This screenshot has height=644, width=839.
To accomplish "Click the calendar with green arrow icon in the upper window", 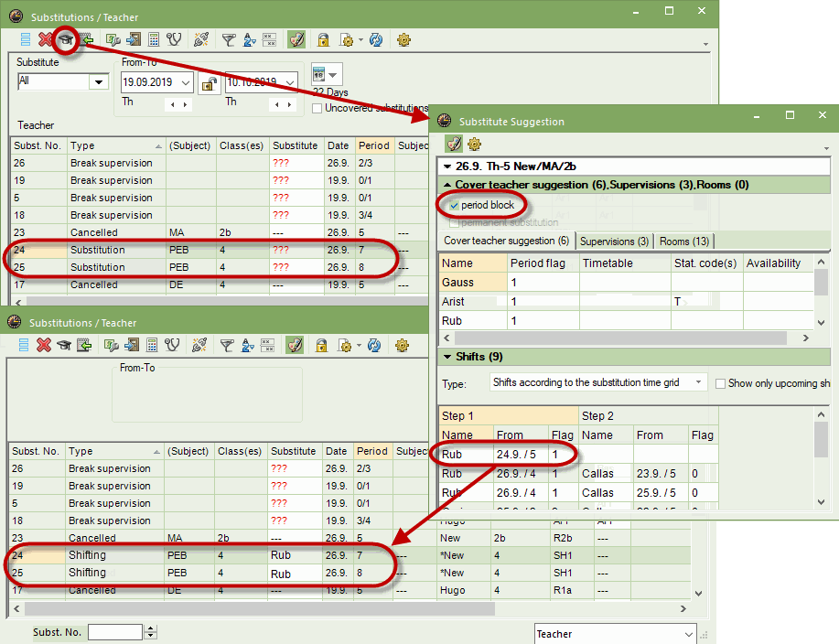I will click(x=86, y=40).
